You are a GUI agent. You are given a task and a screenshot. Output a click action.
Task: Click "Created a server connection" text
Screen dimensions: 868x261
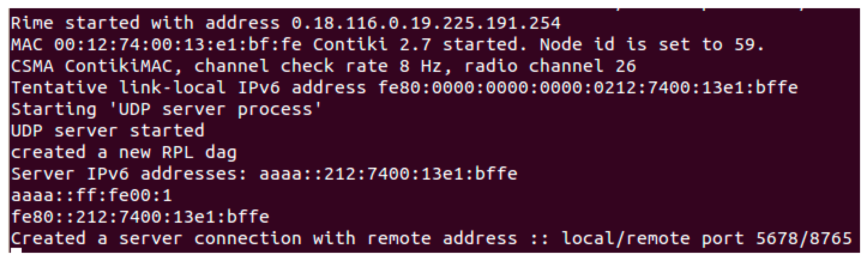click(156, 238)
